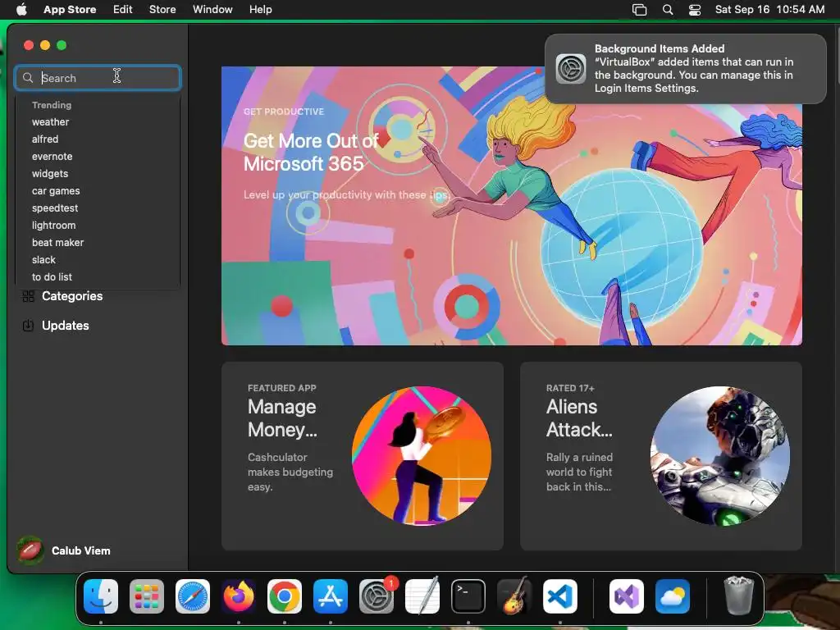This screenshot has height=630, width=840.
Task: Click the App Store Dock icon
Action: point(331,596)
